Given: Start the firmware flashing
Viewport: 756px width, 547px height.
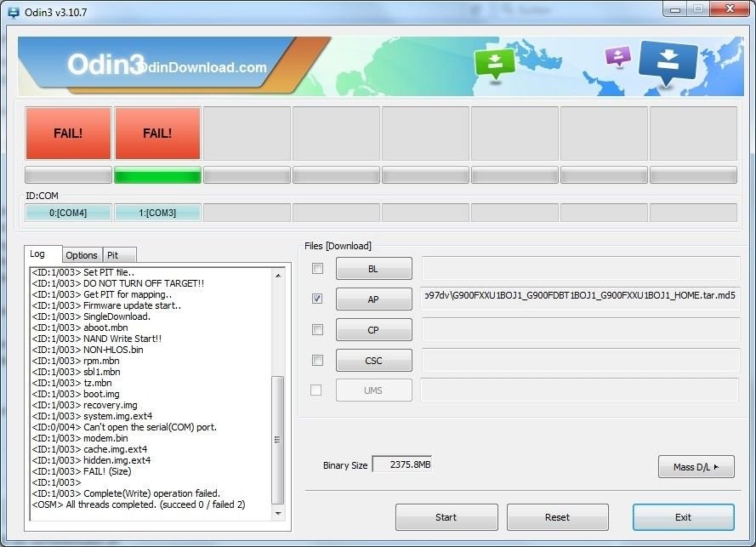Looking at the screenshot, I should (446, 517).
